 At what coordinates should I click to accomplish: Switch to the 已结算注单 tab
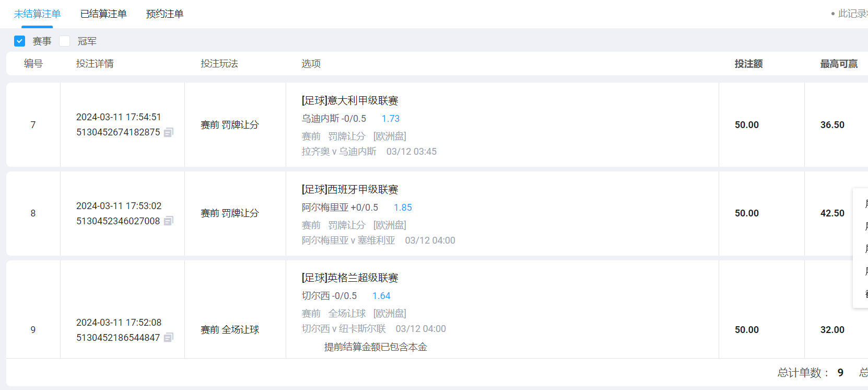click(103, 14)
